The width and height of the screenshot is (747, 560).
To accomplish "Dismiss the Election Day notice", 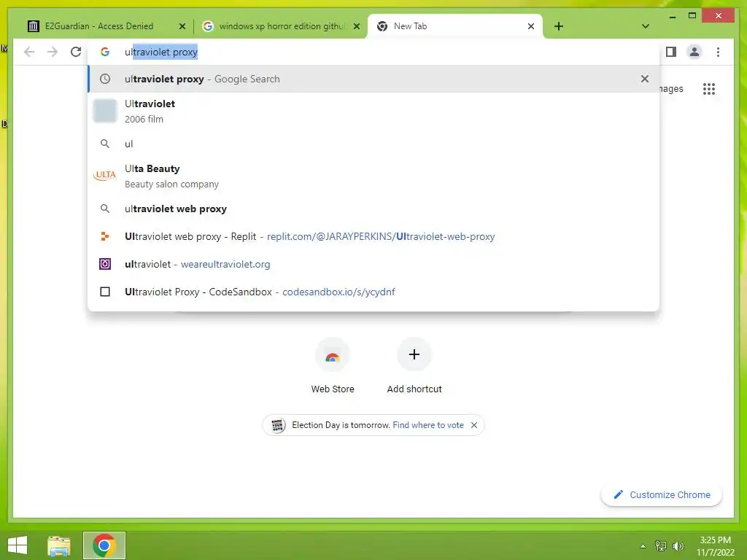I will [474, 425].
